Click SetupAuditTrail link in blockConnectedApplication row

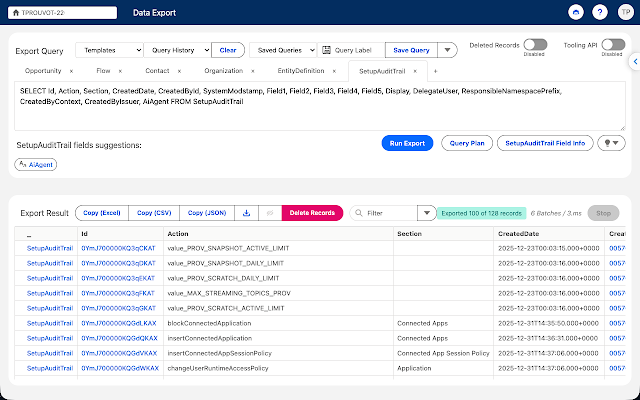(50, 323)
